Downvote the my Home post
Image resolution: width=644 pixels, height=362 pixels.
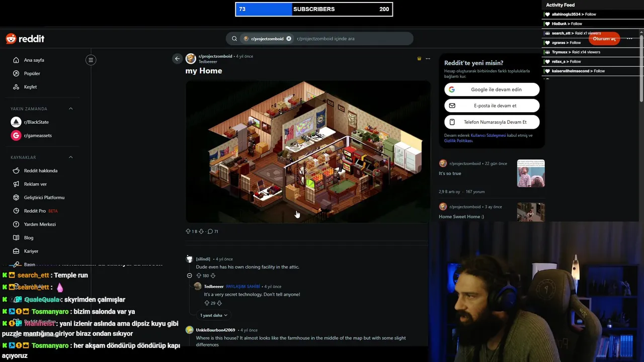(x=201, y=231)
